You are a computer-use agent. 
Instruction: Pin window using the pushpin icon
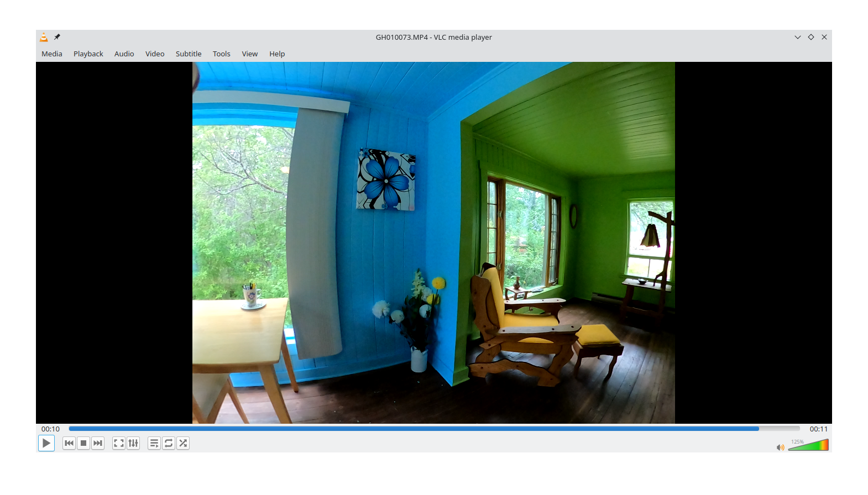(x=57, y=37)
